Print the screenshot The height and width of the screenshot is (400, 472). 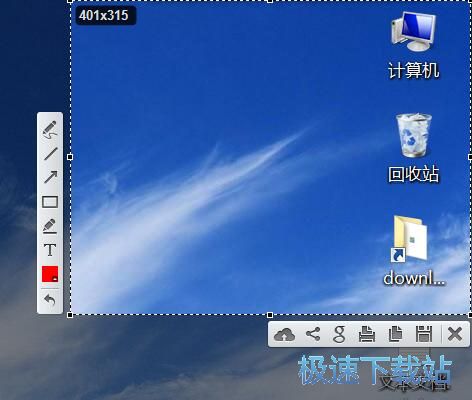pyautogui.click(x=367, y=334)
